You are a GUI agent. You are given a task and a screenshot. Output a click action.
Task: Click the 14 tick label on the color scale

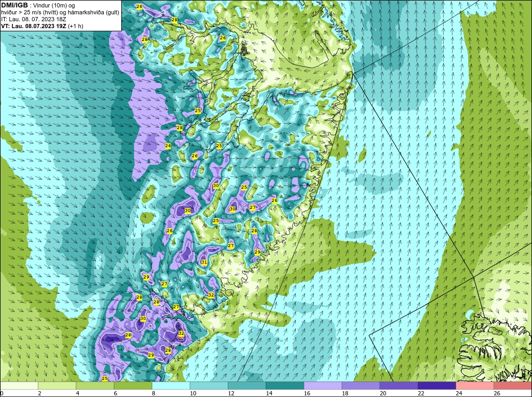point(269,393)
